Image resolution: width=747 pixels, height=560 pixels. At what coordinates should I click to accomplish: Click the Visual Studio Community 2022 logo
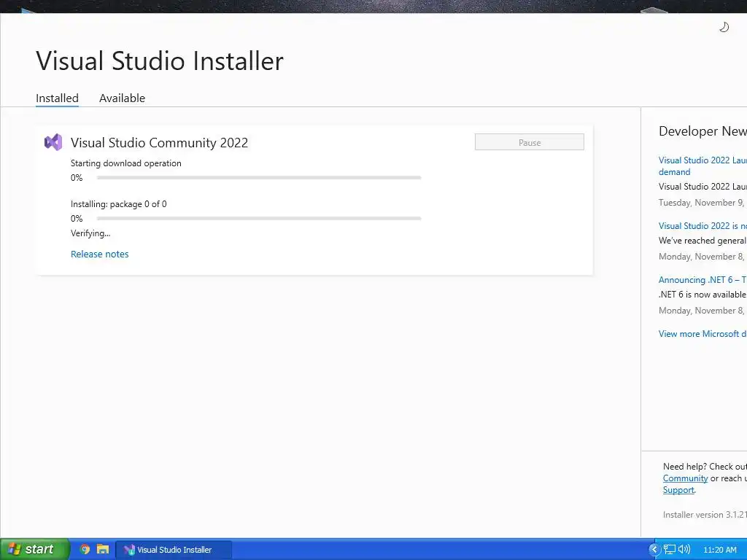53,142
